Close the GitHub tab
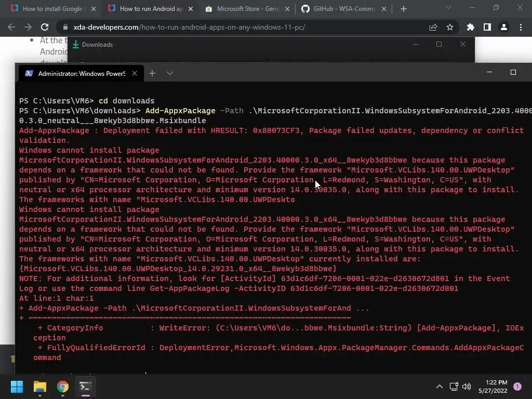 [x=384, y=9]
